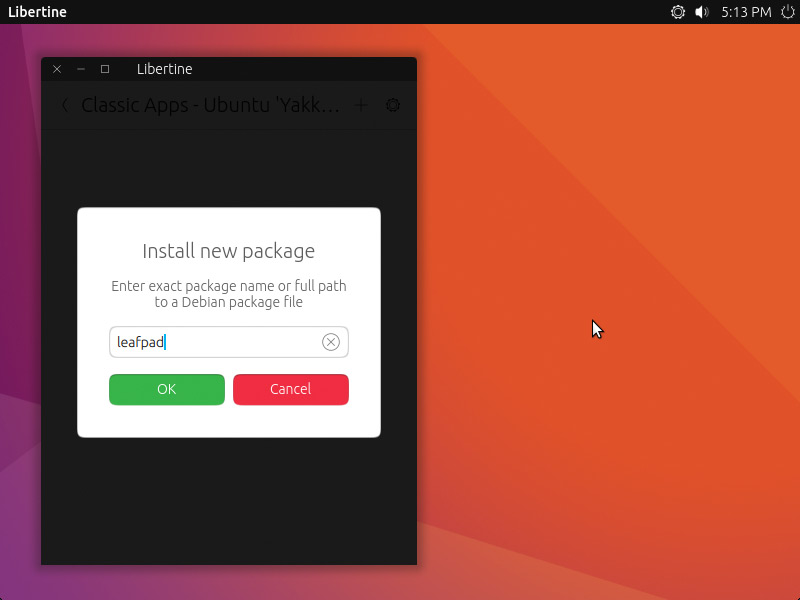800x600 pixels.
Task: Minimize the Libertine window
Action: pyautogui.click(x=81, y=69)
